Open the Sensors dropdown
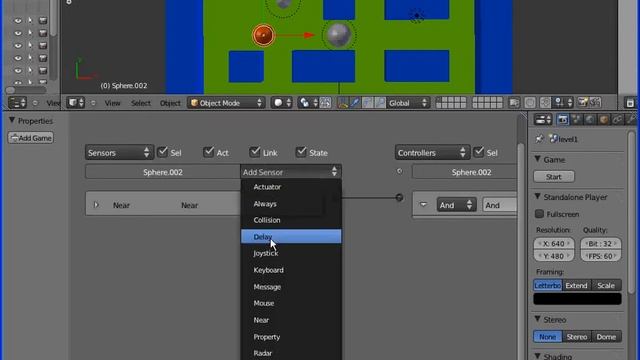Viewport: 640px width, 360px height. pos(119,153)
